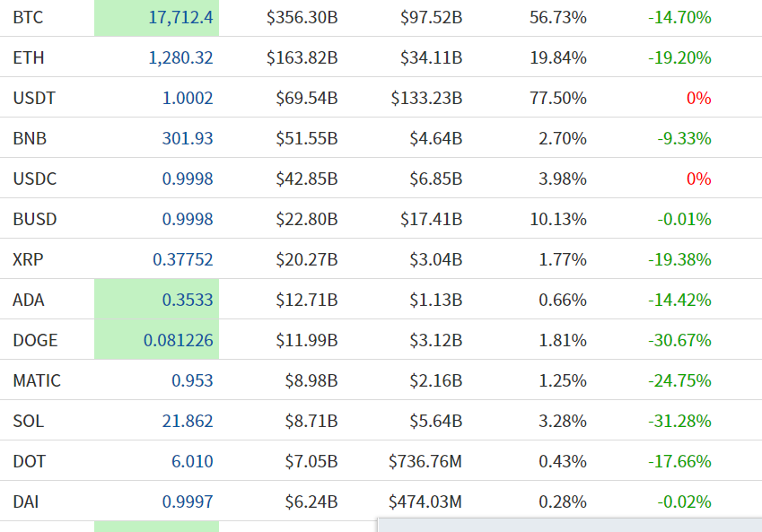762x532 pixels.
Task: Select BTC price 17,712.4
Action: (180, 17)
